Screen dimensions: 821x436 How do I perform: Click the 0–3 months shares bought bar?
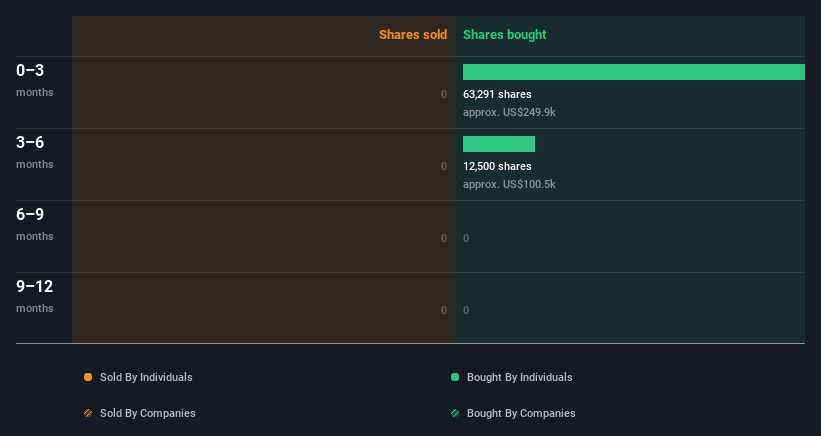pyautogui.click(x=634, y=72)
